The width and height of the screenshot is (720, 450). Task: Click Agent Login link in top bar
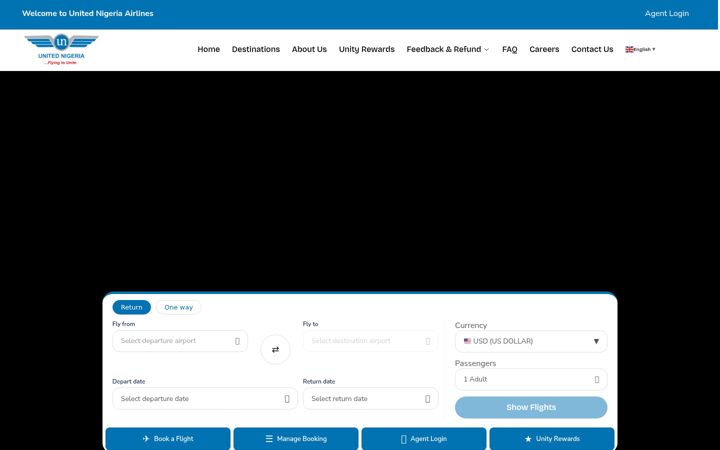tap(666, 13)
